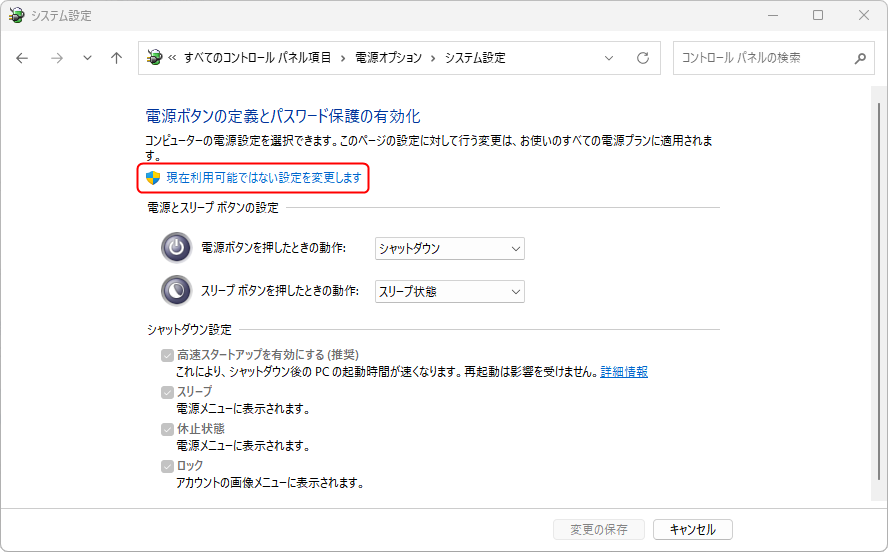Click the UAC shield icon
This screenshot has width=888, height=552.
click(x=153, y=178)
